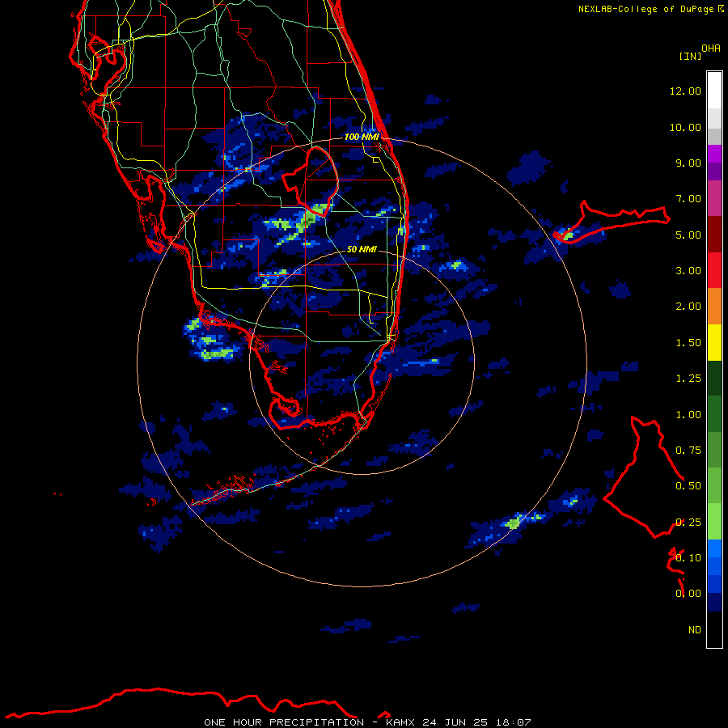728x728 pixels.
Task: Click the 10.00 legend value
Action: click(x=685, y=127)
